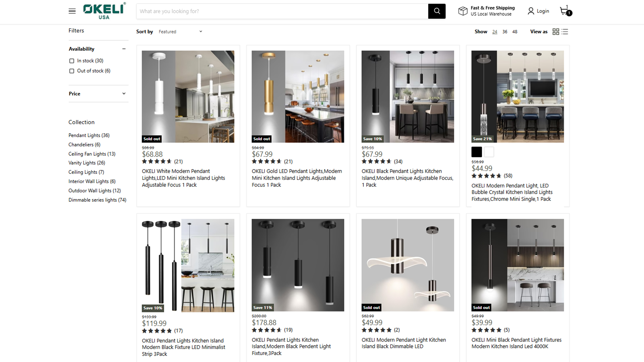Show 48 products per page

[x=515, y=32]
